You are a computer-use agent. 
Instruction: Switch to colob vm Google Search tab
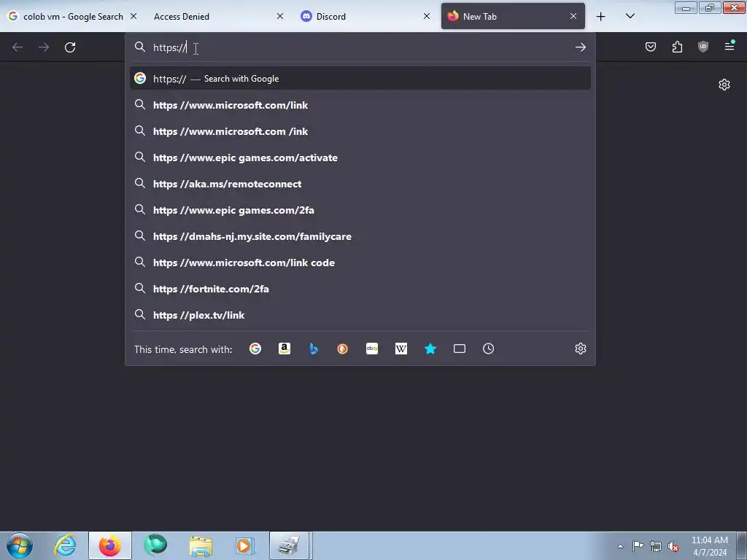pyautogui.click(x=72, y=16)
